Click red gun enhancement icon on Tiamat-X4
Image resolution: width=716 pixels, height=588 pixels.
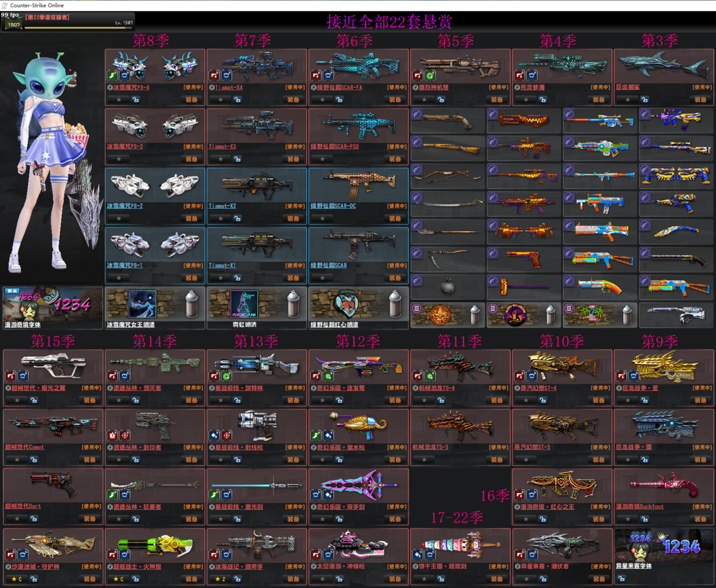point(215,75)
